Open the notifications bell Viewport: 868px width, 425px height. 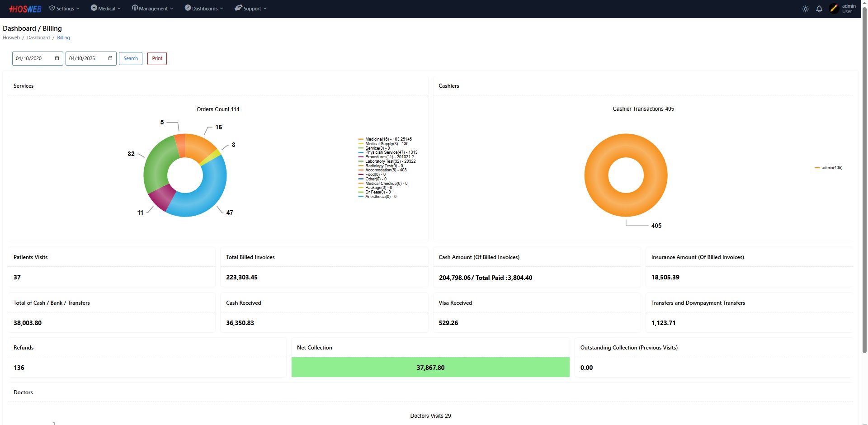819,9
